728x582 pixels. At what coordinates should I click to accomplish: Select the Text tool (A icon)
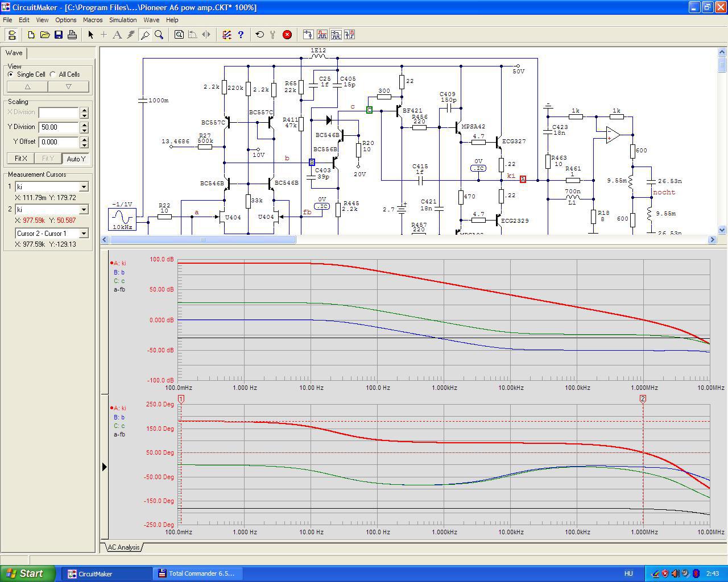coord(117,35)
